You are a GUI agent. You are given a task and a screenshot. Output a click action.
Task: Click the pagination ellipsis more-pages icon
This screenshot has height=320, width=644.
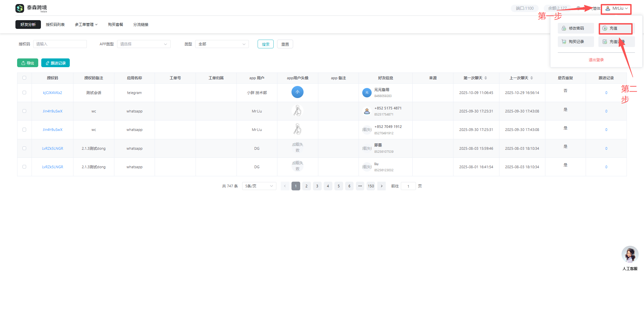360,186
